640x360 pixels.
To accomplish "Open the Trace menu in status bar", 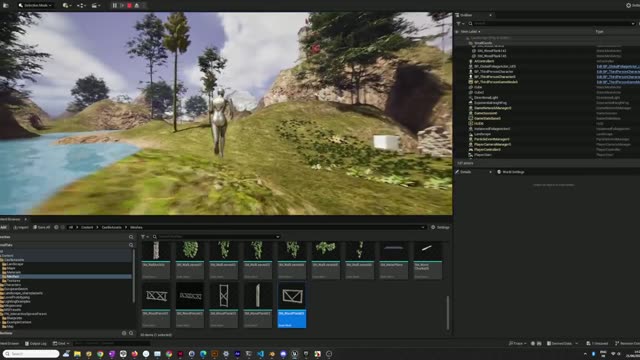I will [518, 344].
